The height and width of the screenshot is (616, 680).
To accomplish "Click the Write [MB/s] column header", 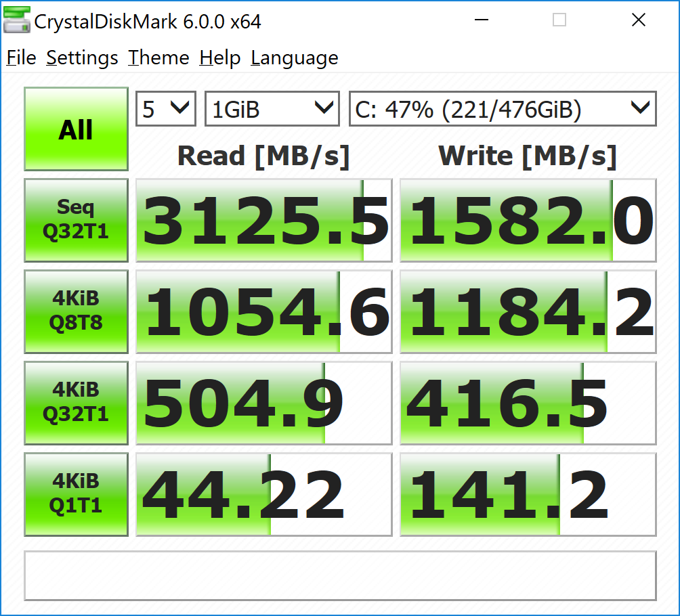I will [528, 156].
